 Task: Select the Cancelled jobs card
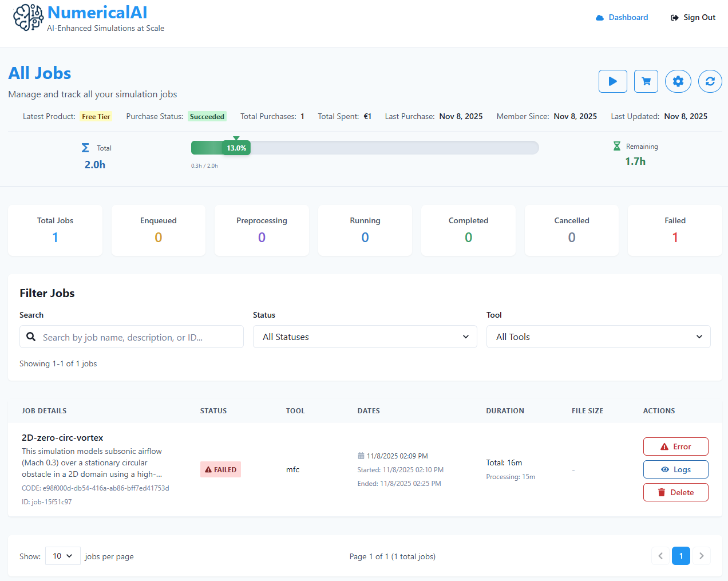572,230
